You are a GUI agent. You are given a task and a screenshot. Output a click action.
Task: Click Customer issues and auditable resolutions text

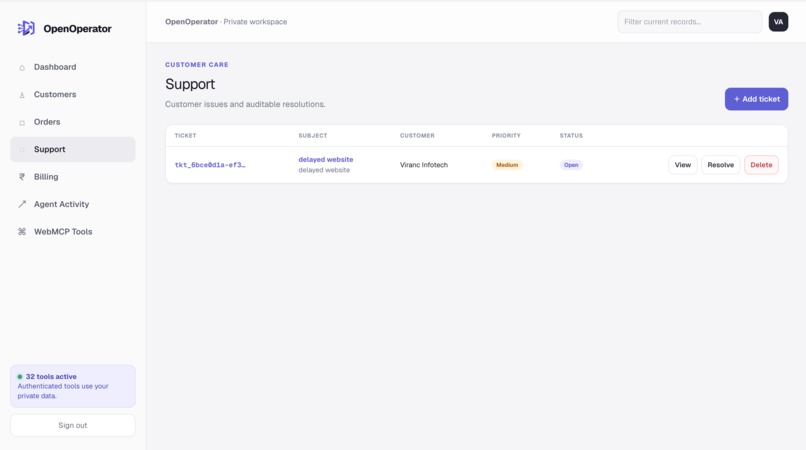(245, 104)
